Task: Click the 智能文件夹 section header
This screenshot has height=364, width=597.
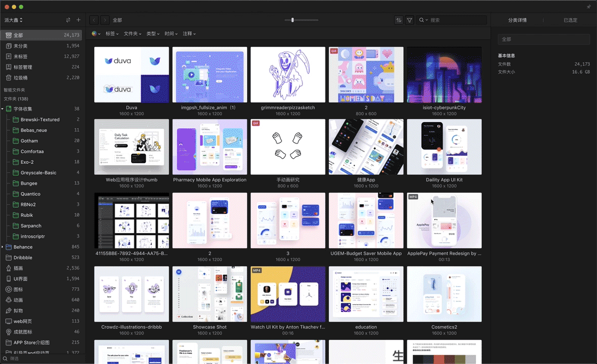Action: 15,90
